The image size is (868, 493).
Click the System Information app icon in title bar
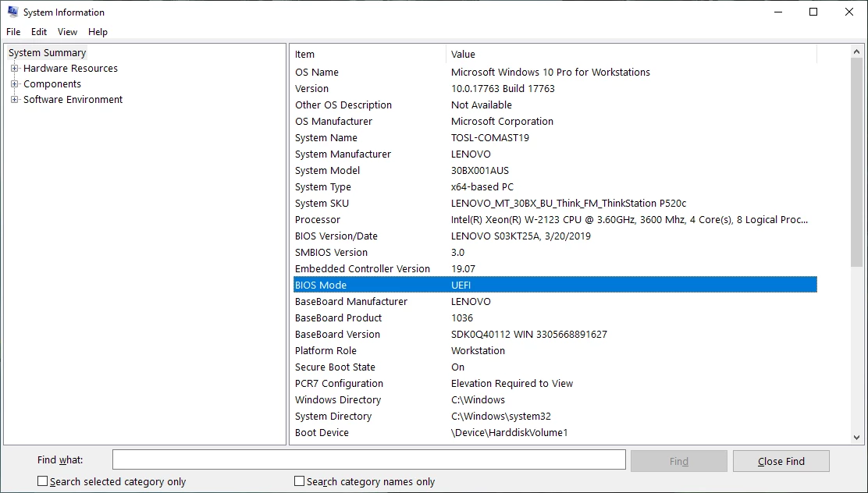click(x=12, y=12)
